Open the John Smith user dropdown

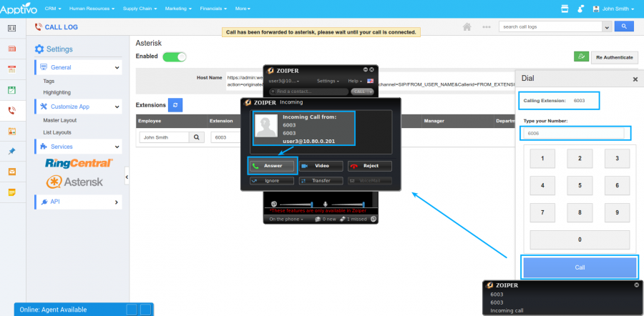pos(613,9)
